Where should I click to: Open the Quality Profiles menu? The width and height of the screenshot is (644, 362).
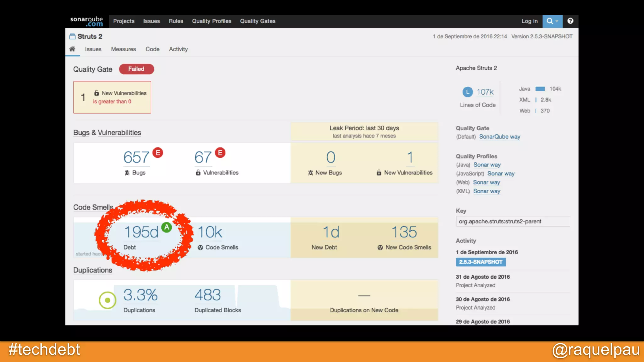pyautogui.click(x=212, y=21)
